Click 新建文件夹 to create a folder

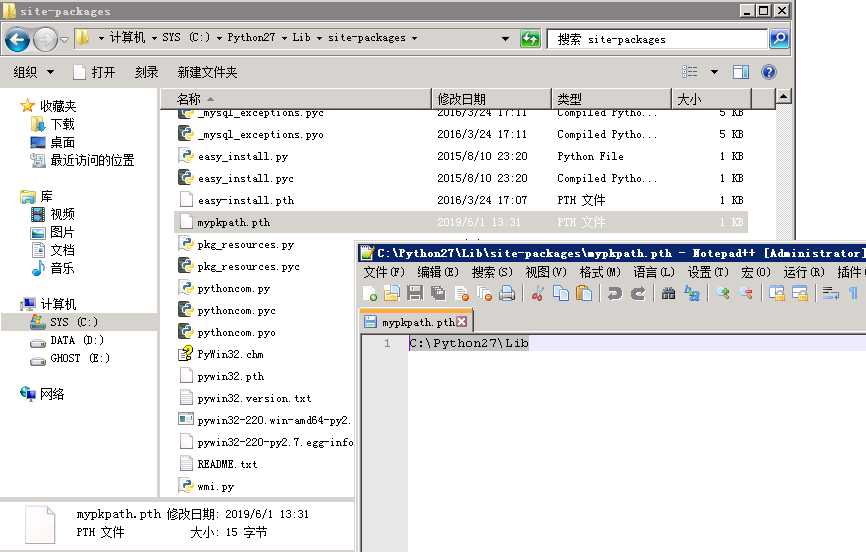207,72
